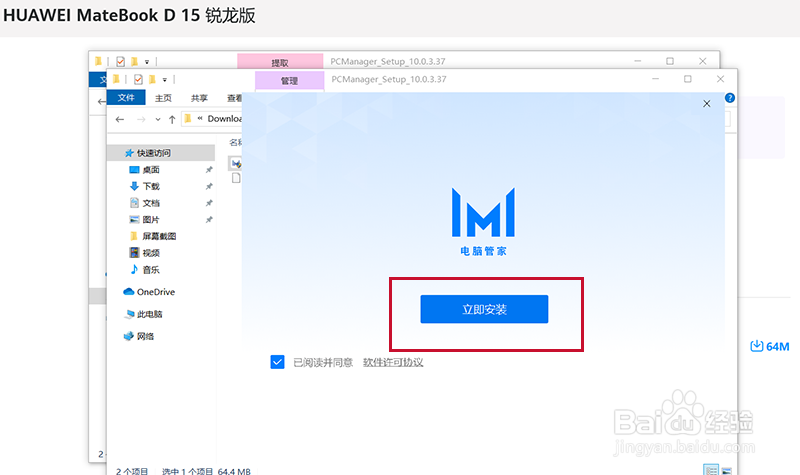Click the 64M download icon on webpage
The height and width of the screenshot is (475, 800).
[x=757, y=346]
